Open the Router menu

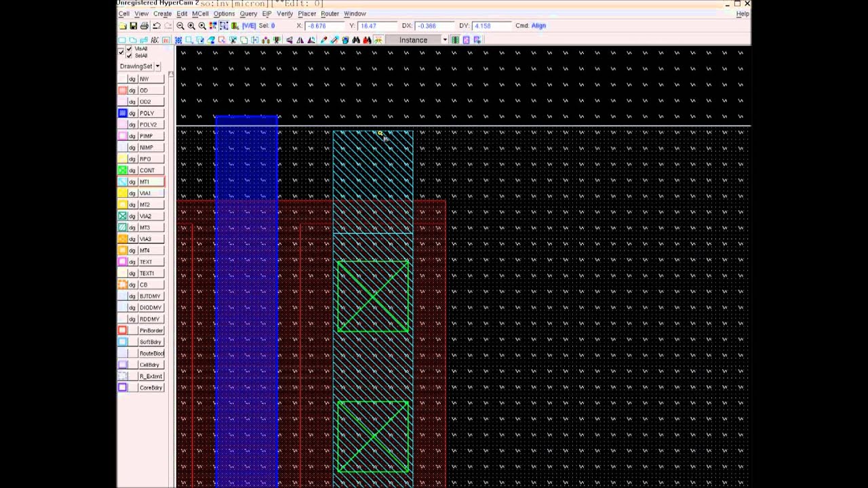[330, 14]
